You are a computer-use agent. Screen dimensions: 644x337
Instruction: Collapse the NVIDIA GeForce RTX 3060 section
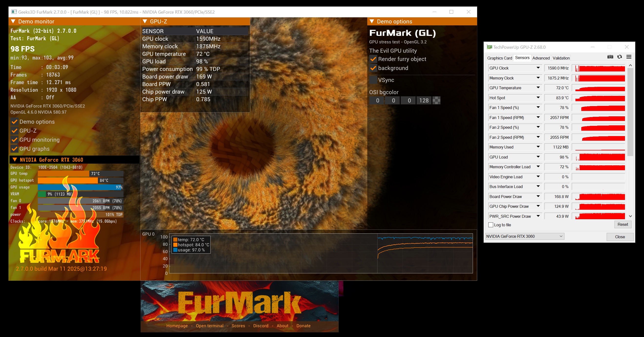pos(14,160)
